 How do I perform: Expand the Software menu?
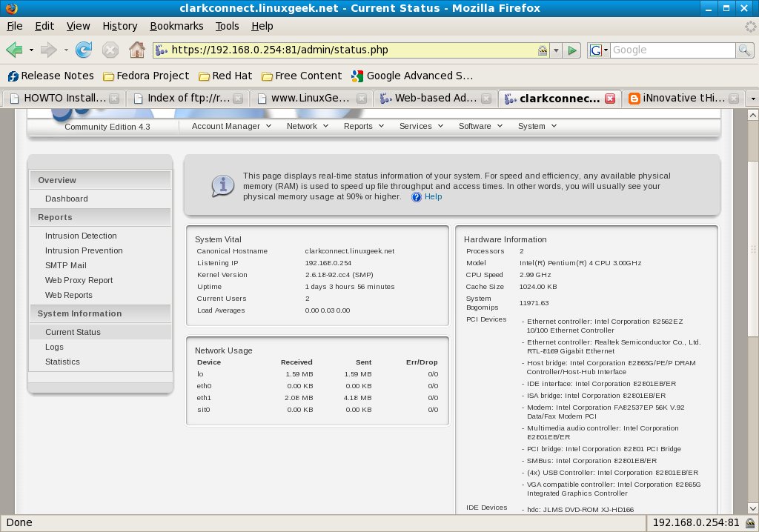point(480,126)
